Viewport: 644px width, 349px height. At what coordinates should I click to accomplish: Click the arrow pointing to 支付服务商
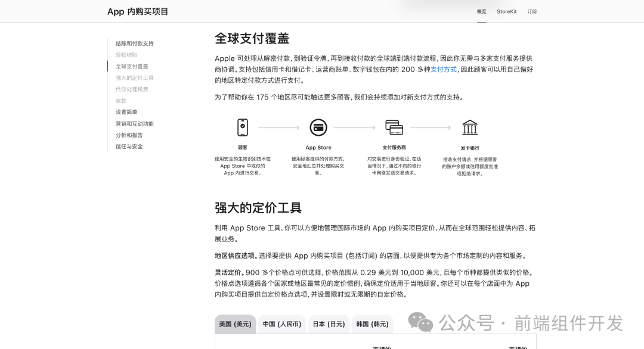click(356, 127)
